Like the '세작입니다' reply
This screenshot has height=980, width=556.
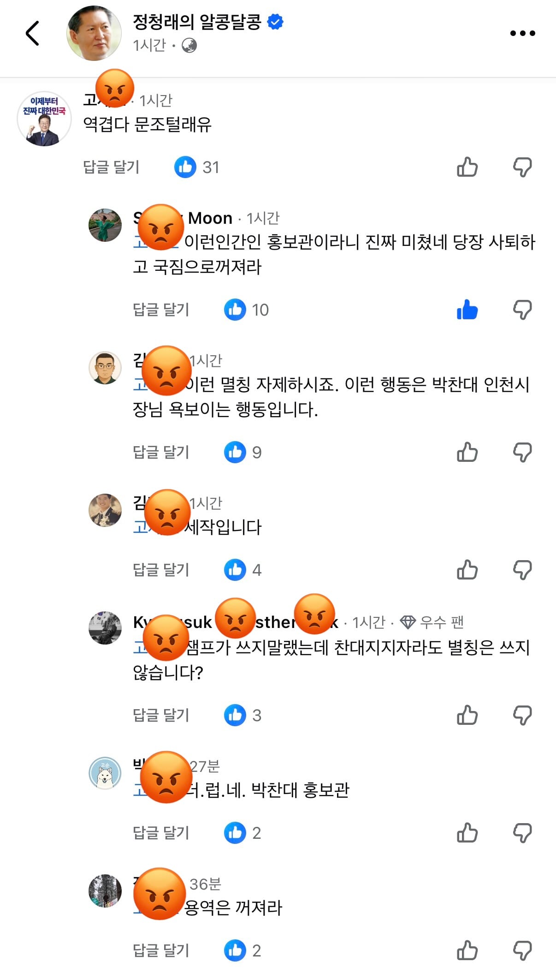tap(467, 570)
